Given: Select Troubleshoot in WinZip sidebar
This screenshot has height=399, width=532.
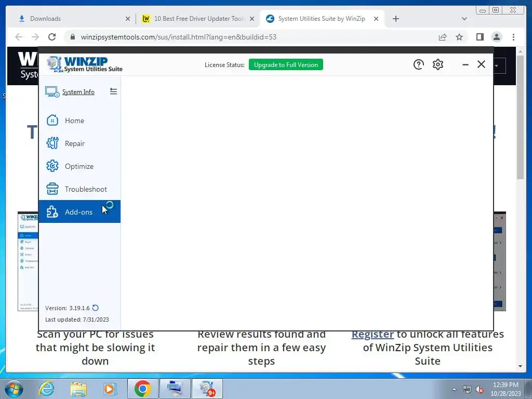Looking at the screenshot, I should click(x=79, y=189).
